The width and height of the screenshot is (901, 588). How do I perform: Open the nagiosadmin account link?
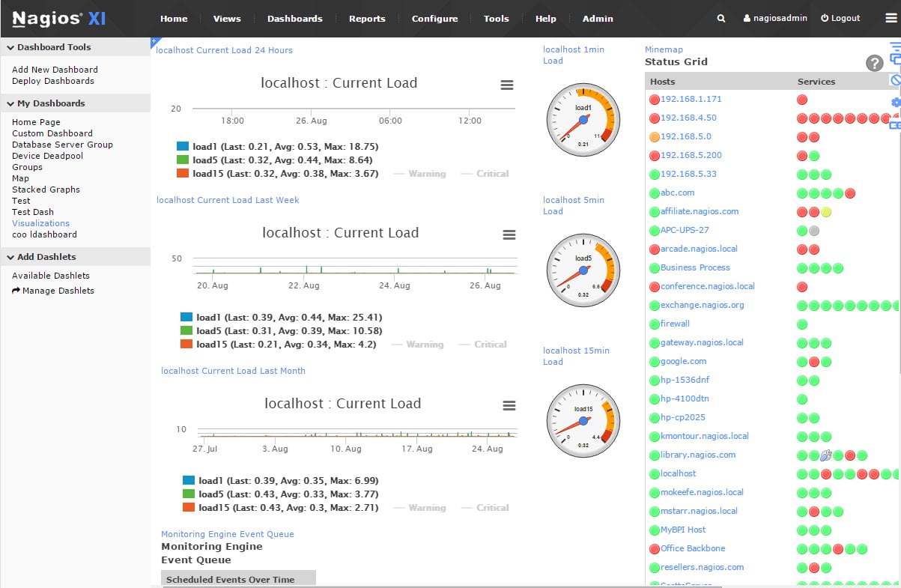pos(775,18)
